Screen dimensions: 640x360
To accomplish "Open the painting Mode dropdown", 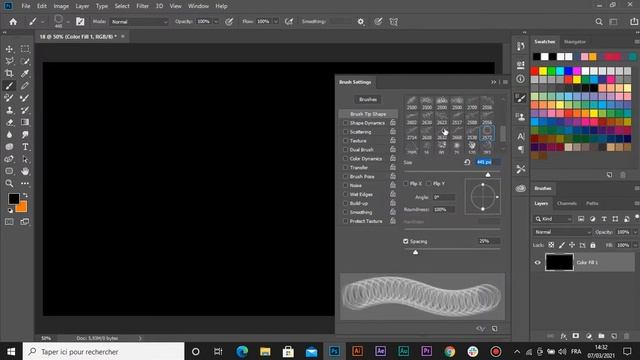I will (x=138, y=22).
